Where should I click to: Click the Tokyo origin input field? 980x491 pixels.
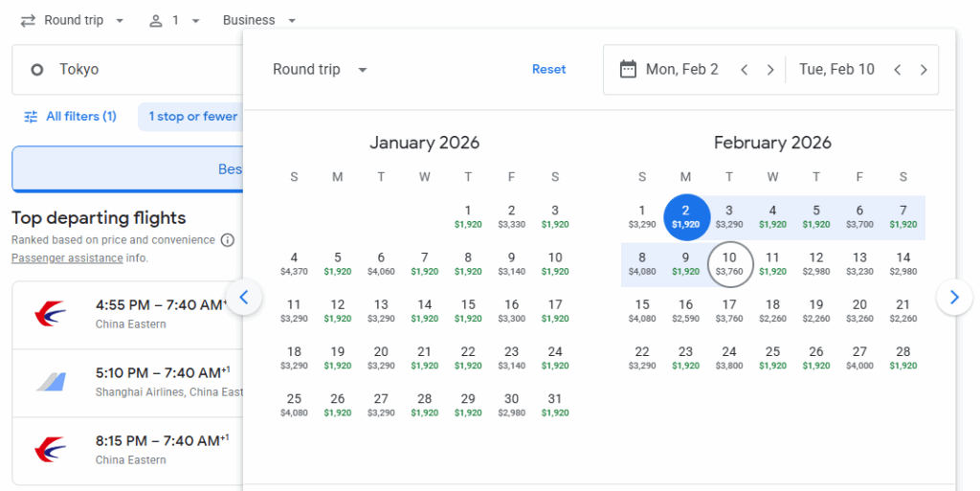coord(124,70)
